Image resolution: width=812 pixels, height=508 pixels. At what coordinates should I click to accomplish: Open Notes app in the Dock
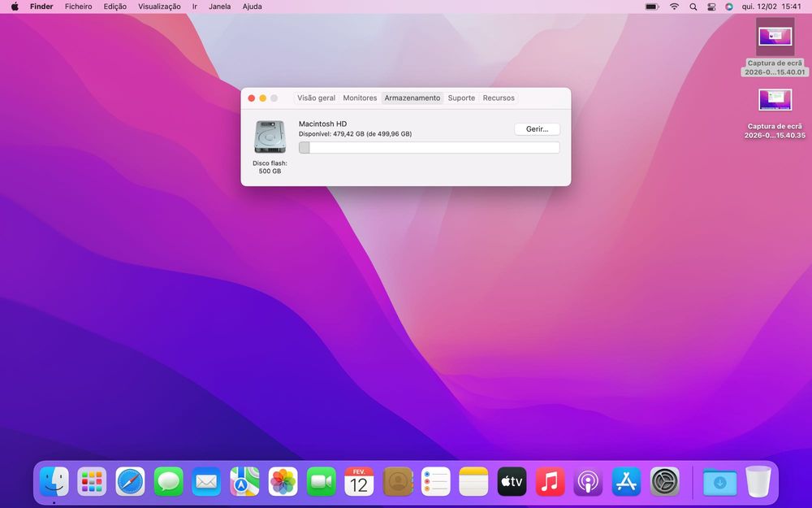pos(473,481)
